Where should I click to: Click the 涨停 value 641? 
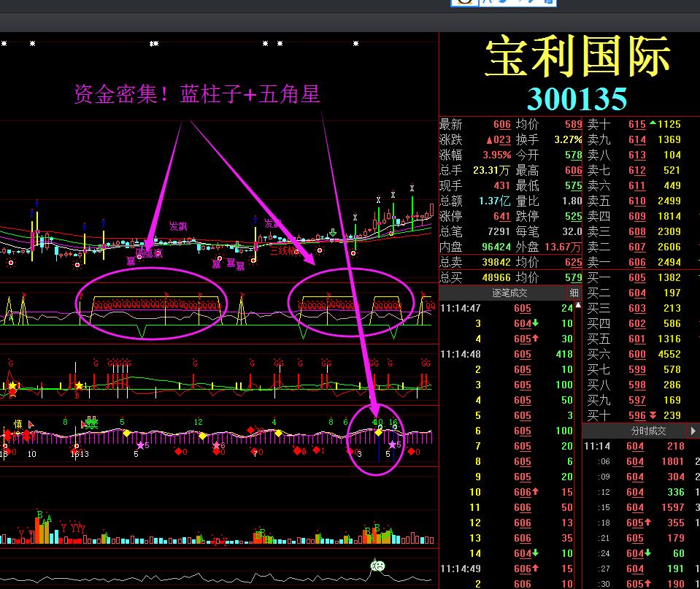pyautogui.click(x=501, y=217)
